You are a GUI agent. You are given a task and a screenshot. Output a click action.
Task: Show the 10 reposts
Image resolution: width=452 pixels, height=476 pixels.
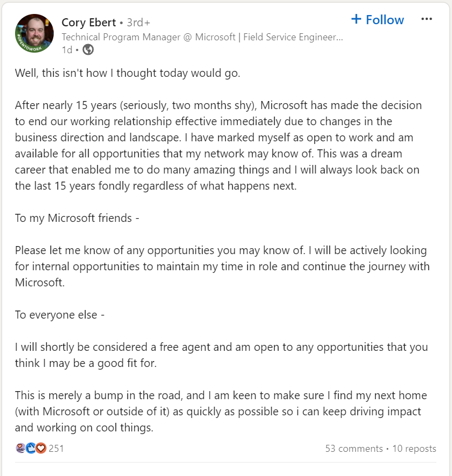[414, 449]
